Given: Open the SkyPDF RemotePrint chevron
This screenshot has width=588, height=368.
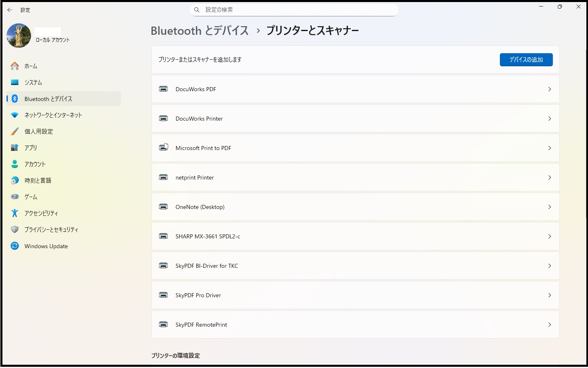Looking at the screenshot, I should click(x=549, y=325).
